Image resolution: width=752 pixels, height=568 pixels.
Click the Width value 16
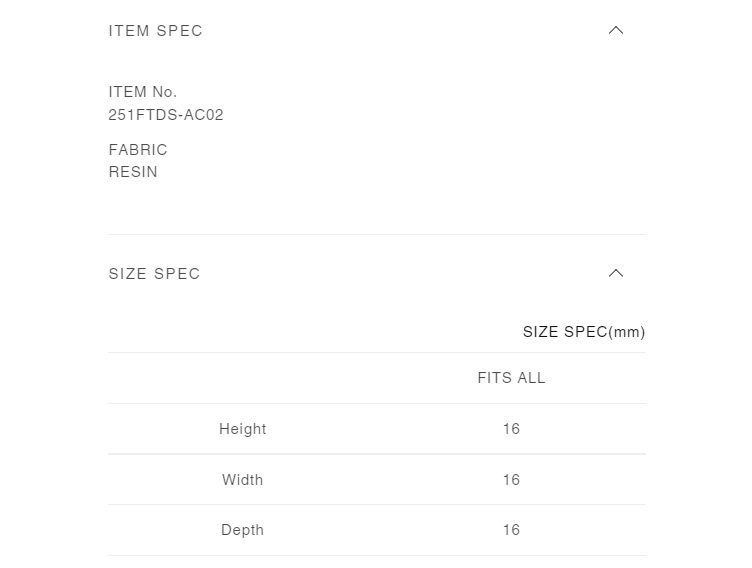click(511, 480)
